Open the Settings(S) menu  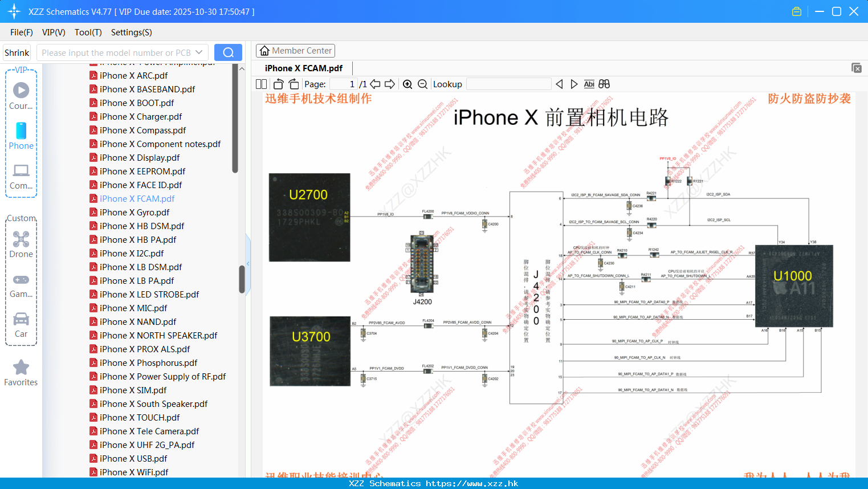pos(132,32)
